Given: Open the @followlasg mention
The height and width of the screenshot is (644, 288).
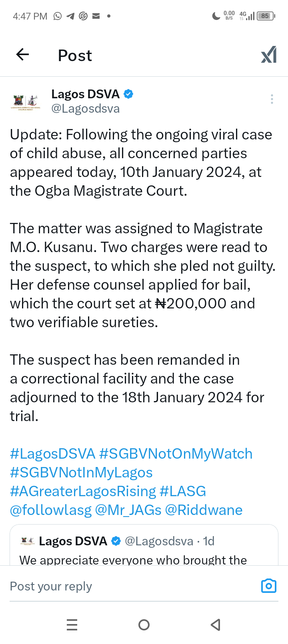Looking at the screenshot, I should (x=51, y=510).
